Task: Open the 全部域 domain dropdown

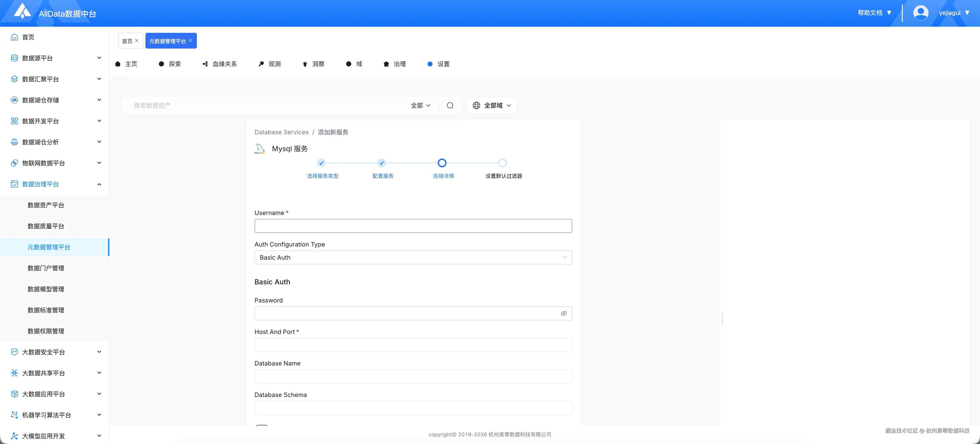Action: click(492, 105)
